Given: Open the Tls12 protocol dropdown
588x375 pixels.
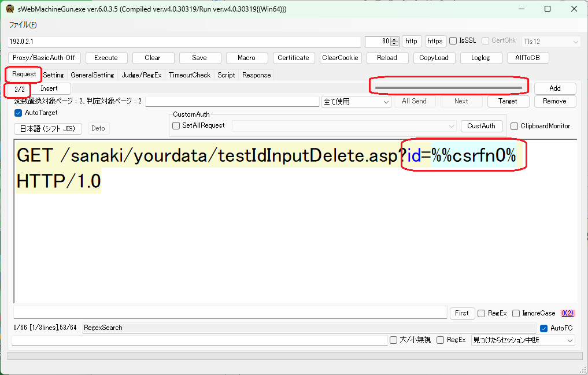Looking at the screenshot, I should click(551, 42).
